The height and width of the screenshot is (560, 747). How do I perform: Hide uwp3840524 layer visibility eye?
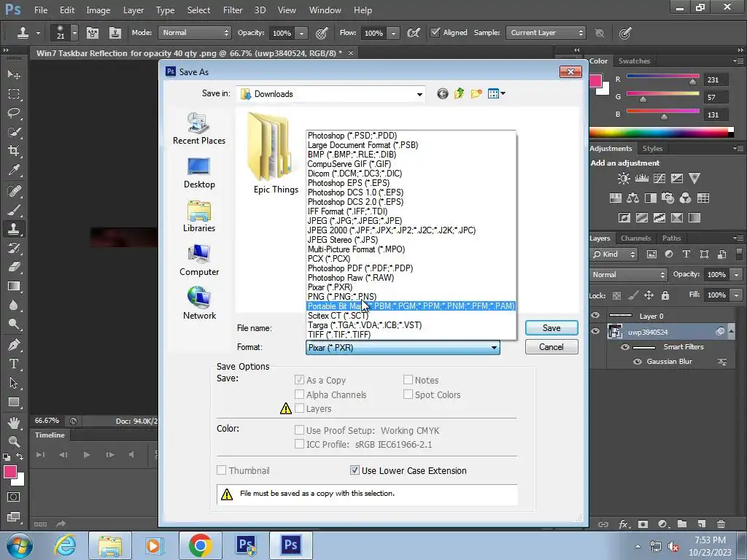pyautogui.click(x=595, y=332)
